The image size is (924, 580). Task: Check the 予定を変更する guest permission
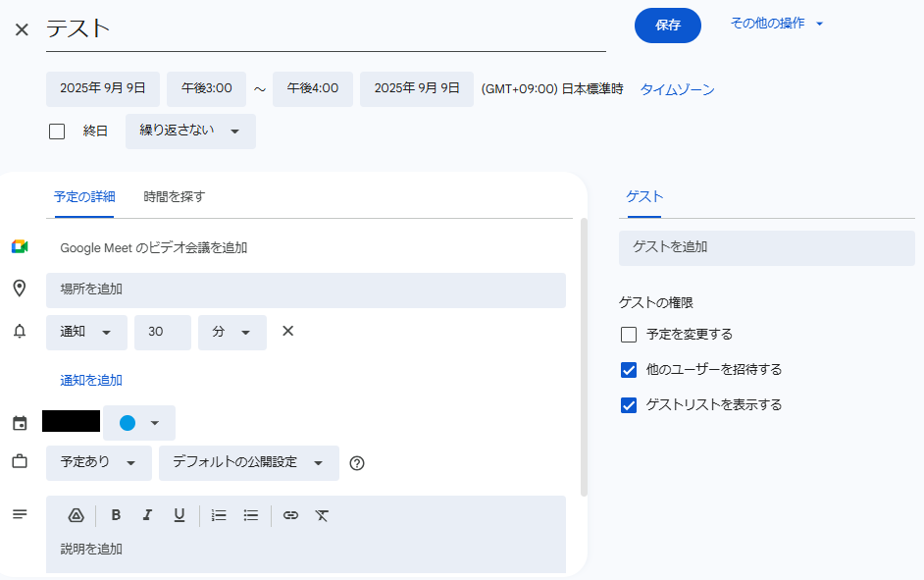tap(630, 335)
